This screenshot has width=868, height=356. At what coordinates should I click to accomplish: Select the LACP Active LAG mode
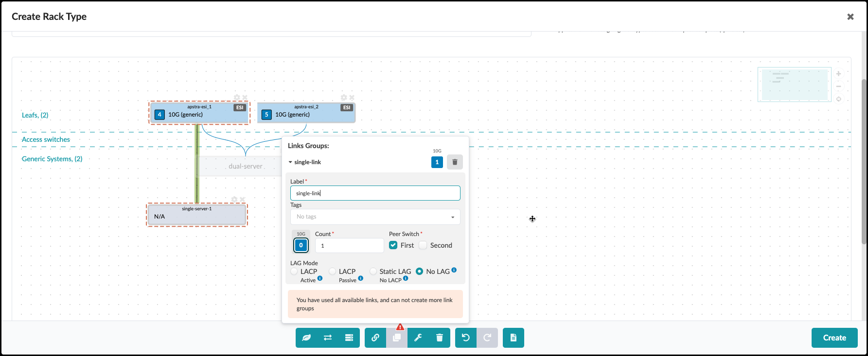click(x=294, y=271)
